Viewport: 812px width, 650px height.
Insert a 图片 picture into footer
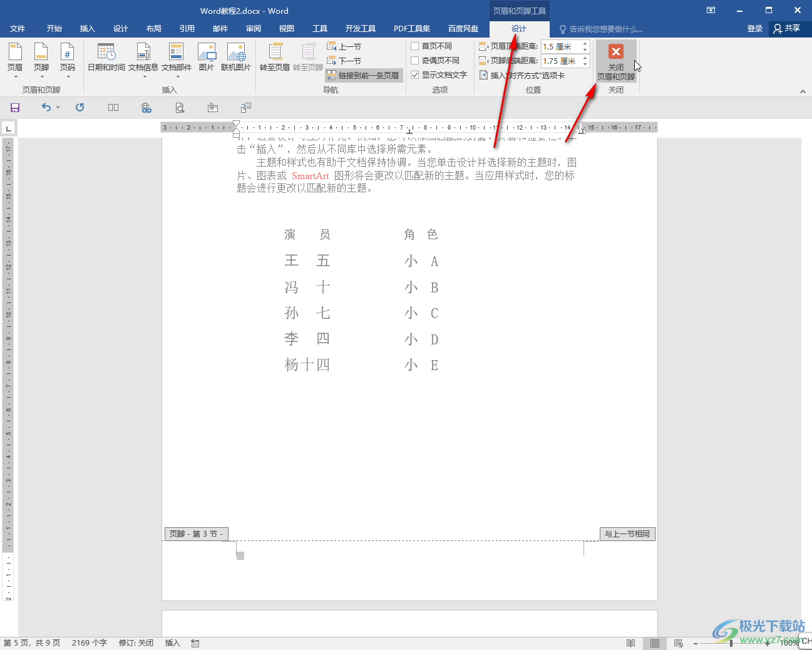point(207,58)
